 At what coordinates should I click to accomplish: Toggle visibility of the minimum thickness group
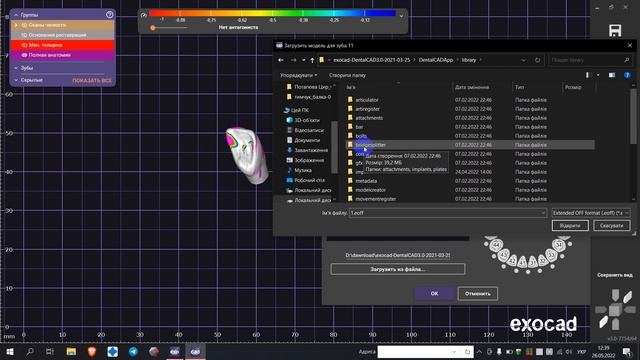tap(24, 45)
